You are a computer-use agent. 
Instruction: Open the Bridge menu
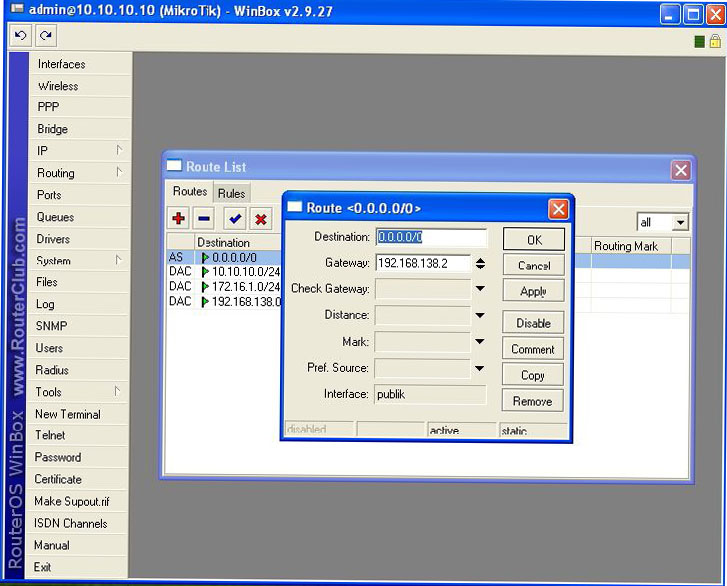(x=79, y=129)
